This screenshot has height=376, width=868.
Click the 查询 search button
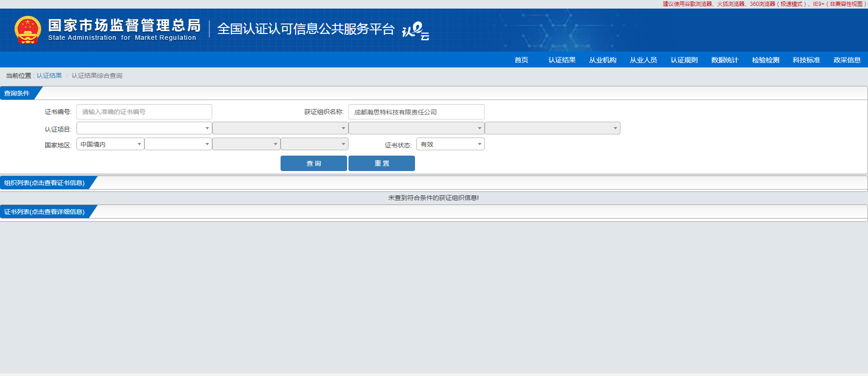[314, 163]
